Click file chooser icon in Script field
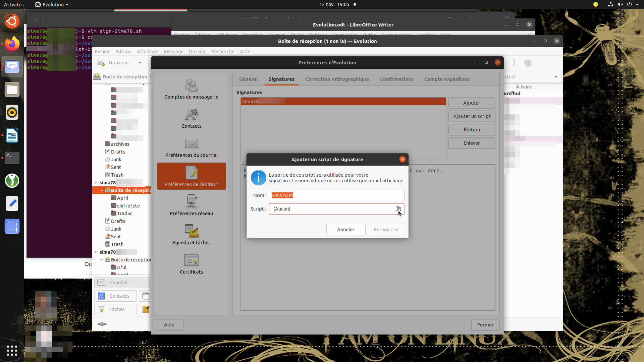Screen dimensions: 644x362 coord(398,209)
